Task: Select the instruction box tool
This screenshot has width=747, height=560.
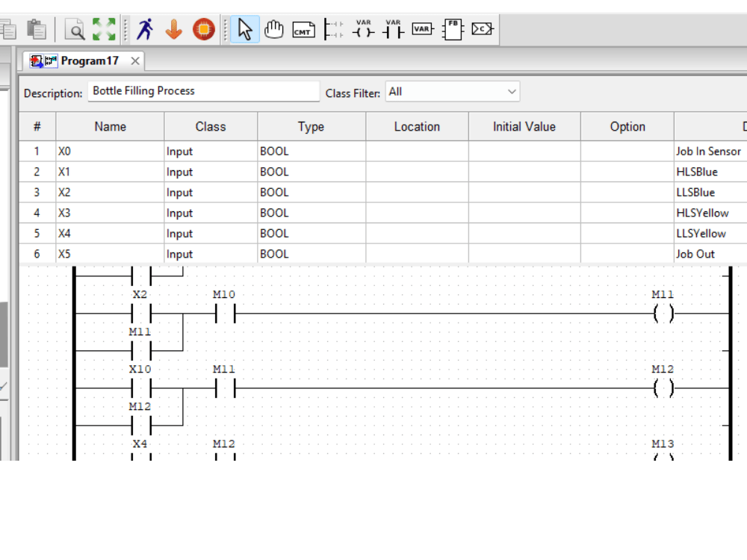Action: pos(481,29)
